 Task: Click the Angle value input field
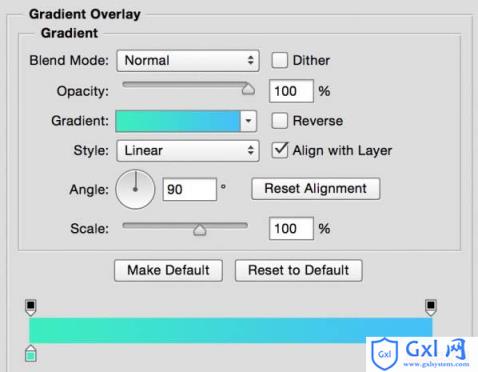pos(190,189)
